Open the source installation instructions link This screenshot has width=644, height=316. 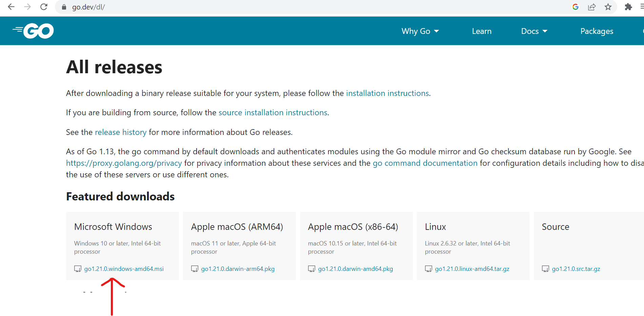coord(273,113)
